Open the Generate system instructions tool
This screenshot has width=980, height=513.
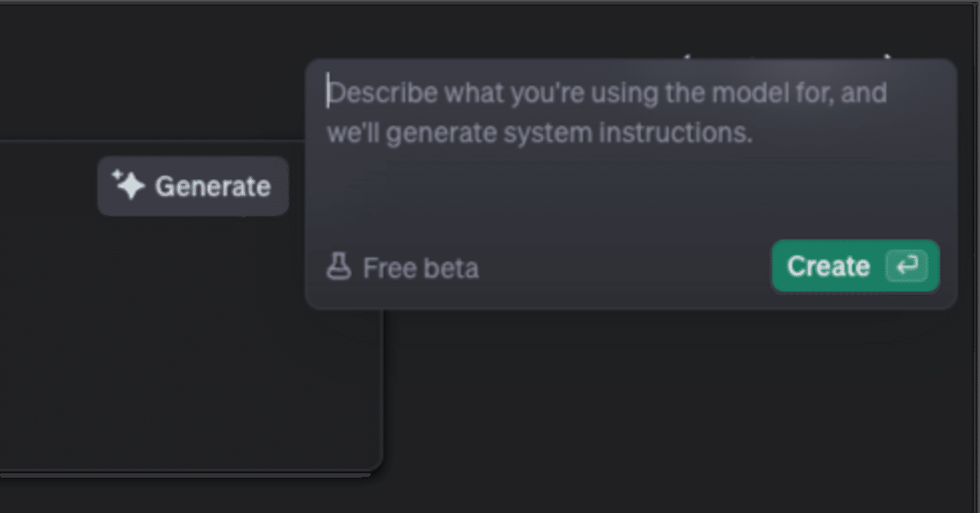[193, 185]
